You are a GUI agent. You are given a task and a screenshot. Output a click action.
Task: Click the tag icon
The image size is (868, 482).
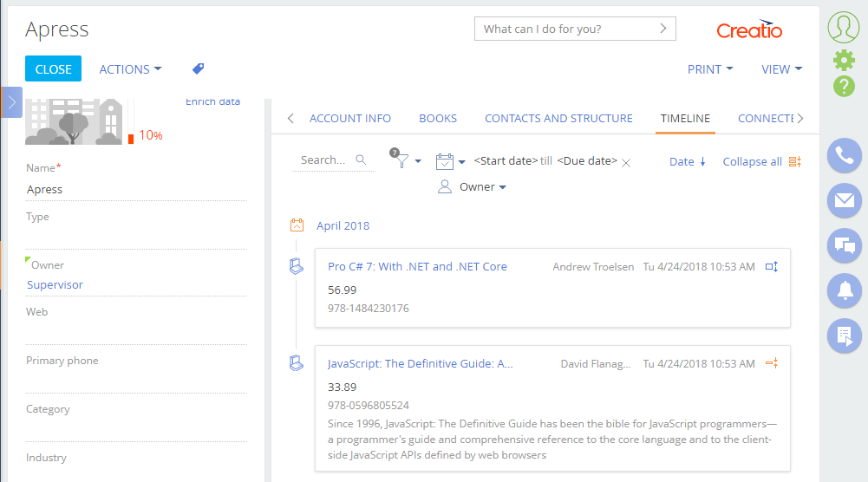(199, 68)
